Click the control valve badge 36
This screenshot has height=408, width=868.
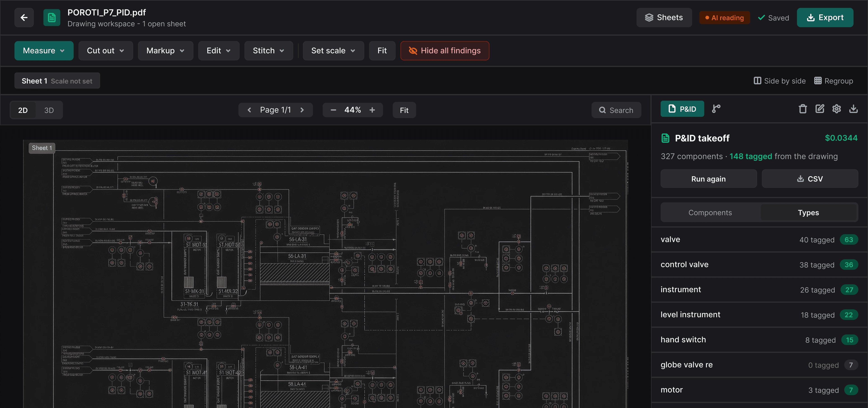pyautogui.click(x=849, y=265)
